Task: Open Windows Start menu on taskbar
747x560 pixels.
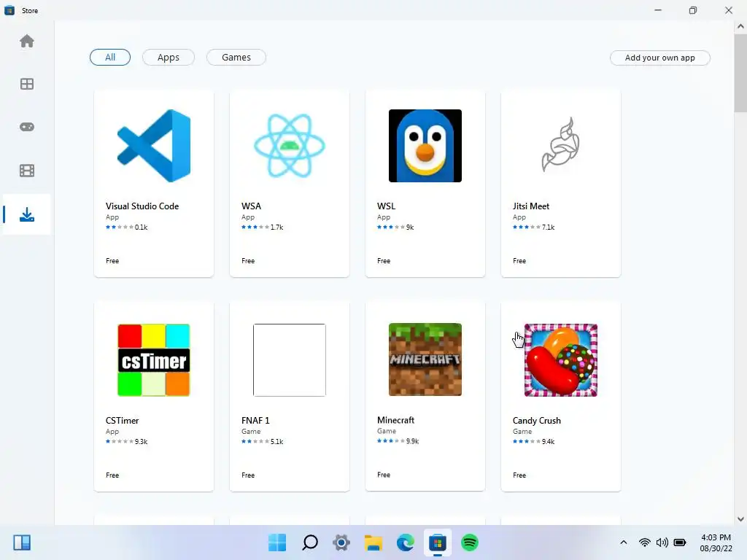Action: tap(277, 542)
